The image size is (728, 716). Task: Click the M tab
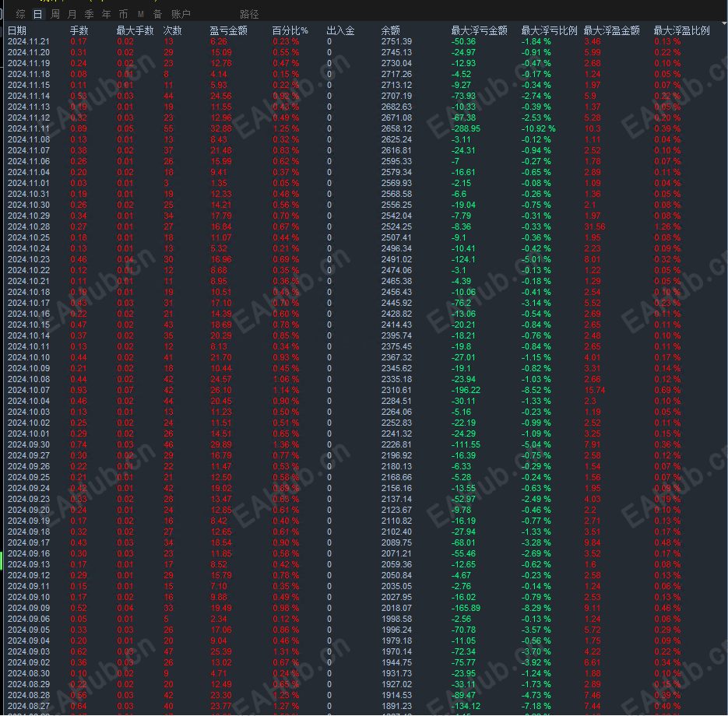point(141,14)
